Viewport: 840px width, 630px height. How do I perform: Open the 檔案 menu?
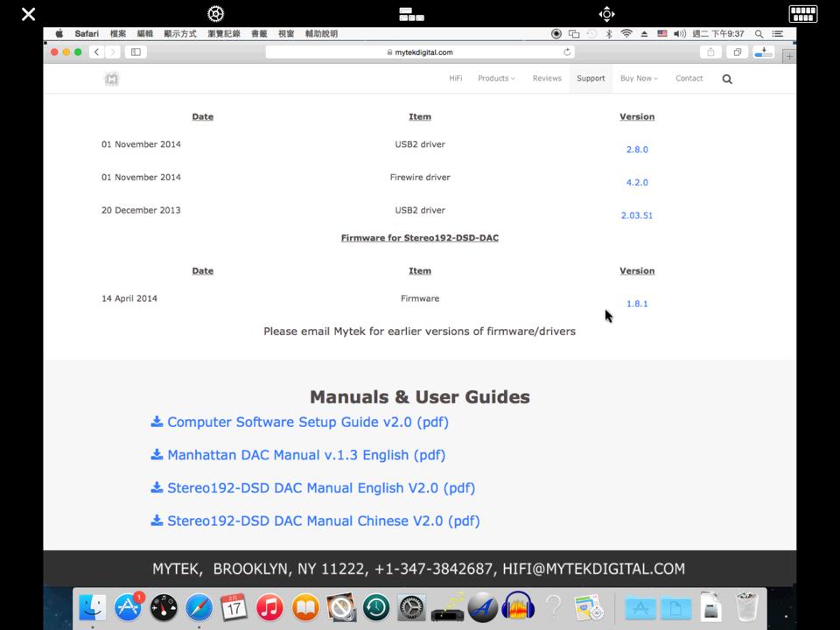[x=118, y=34]
